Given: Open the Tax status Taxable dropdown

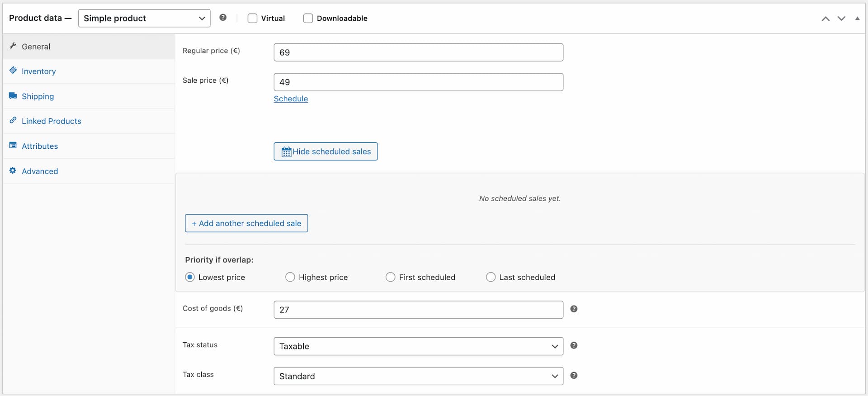Looking at the screenshot, I should coord(419,346).
